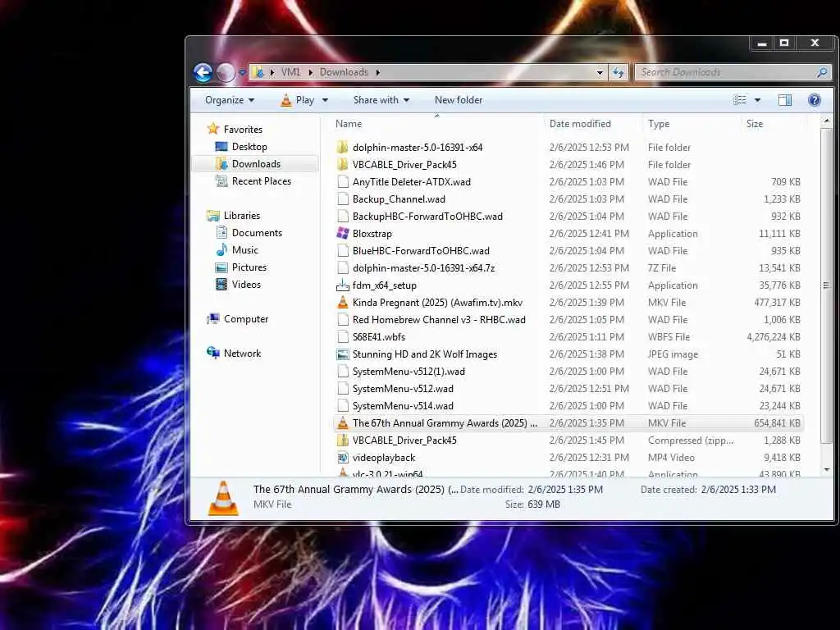
Task: Click scroll down arrow of file list
Action: pos(827,470)
